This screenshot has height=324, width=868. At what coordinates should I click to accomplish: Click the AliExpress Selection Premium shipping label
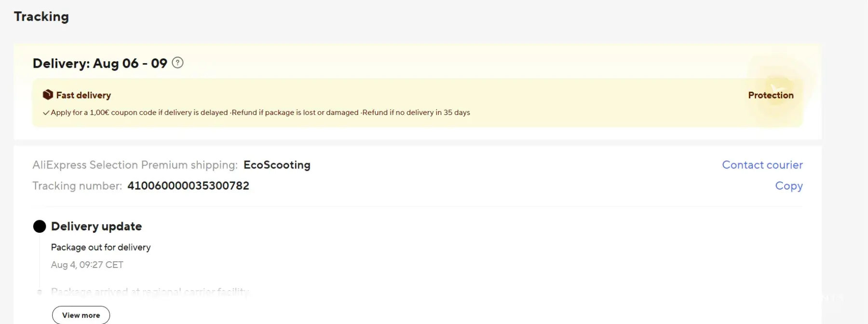pos(135,165)
